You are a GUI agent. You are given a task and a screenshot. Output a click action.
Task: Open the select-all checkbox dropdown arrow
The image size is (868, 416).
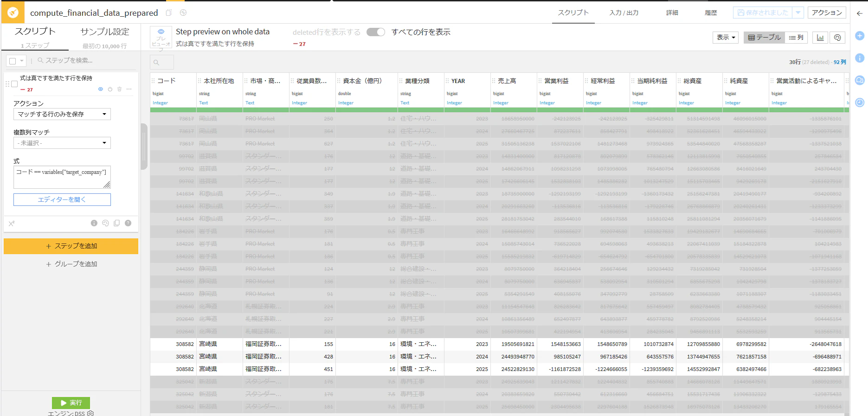[x=22, y=61]
